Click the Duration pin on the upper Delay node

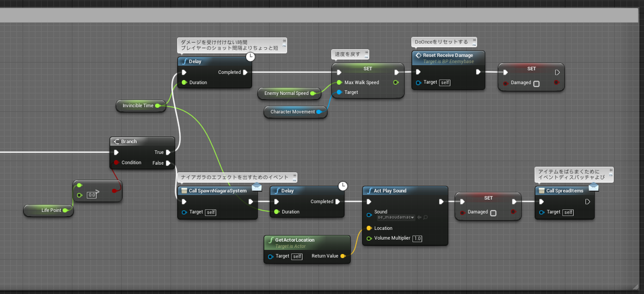pos(184,83)
